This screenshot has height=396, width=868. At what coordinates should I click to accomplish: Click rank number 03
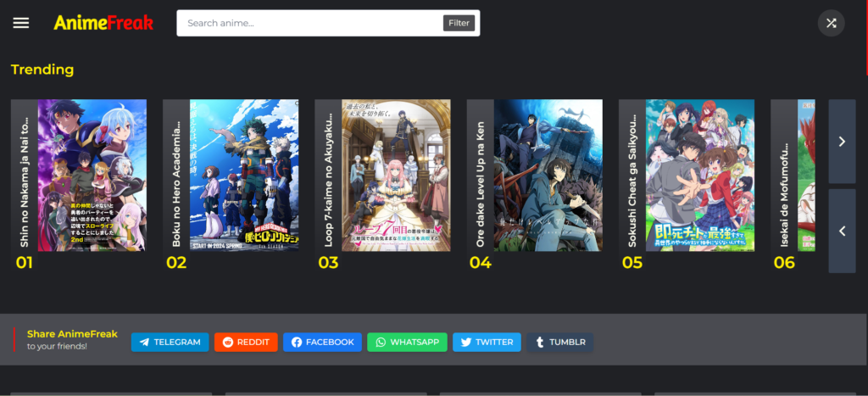click(x=328, y=263)
